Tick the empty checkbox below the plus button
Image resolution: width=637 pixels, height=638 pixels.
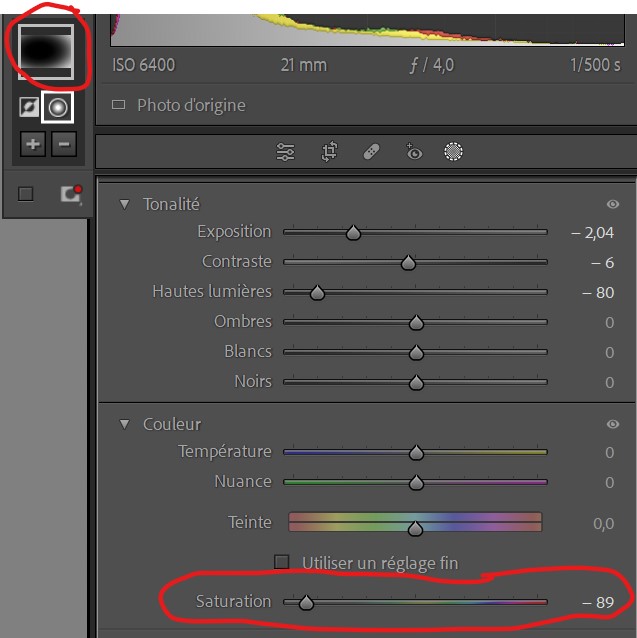[x=26, y=195]
